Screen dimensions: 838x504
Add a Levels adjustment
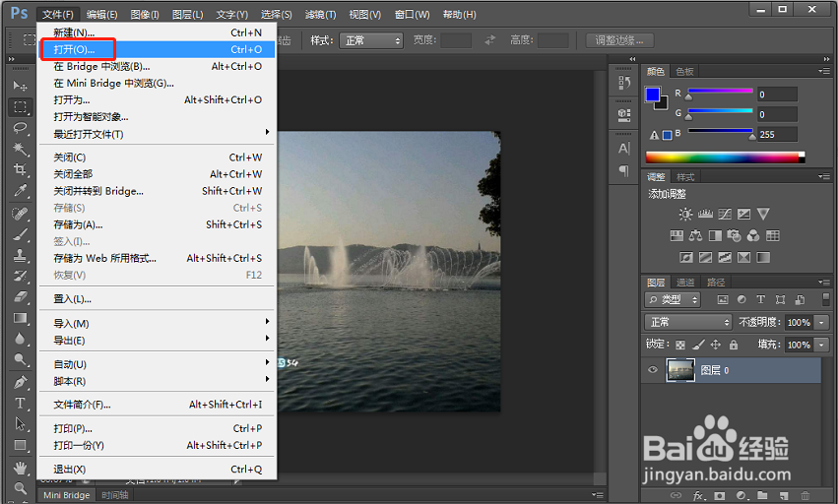click(705, 215)
